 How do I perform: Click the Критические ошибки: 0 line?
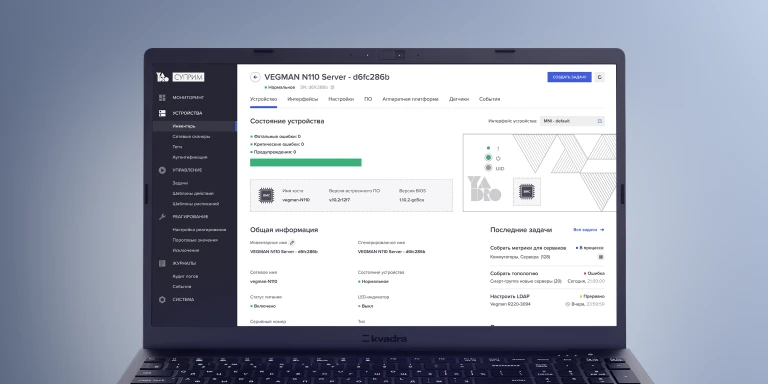(x=277, y=144)
